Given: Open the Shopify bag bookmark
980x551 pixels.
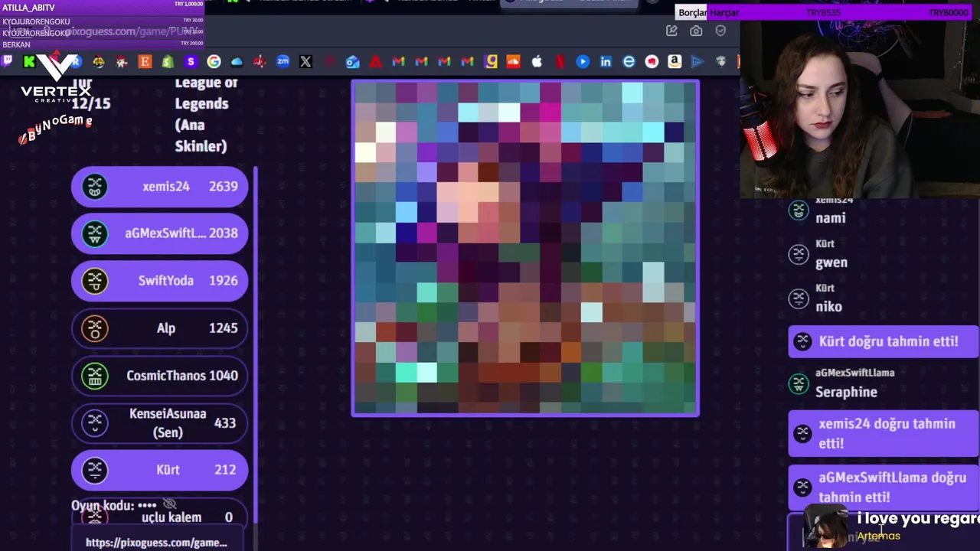Looking at the screenshot, I should [x=168, y=61].
